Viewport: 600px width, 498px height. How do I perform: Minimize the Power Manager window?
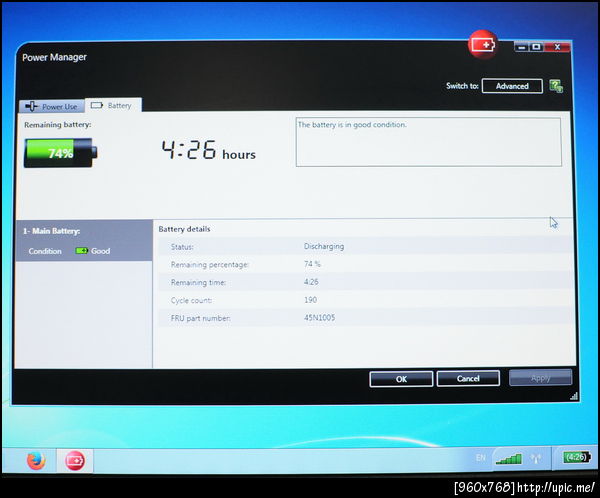pyautogui.click(x=521, y=47)
